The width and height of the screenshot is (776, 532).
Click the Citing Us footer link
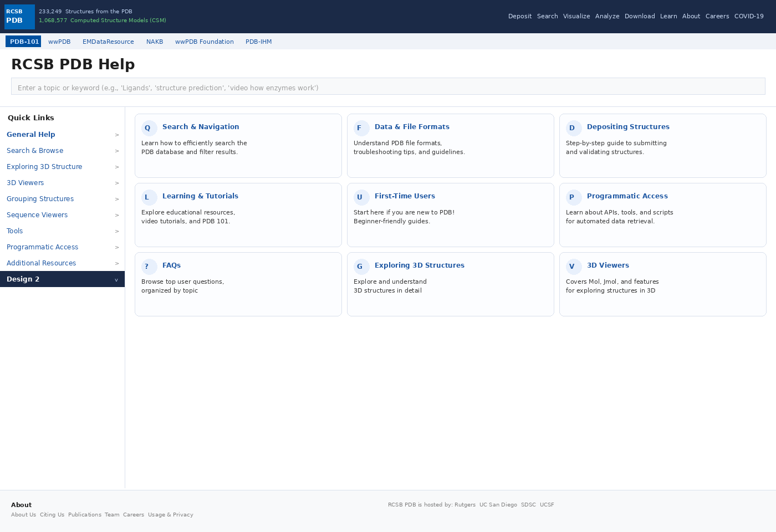point(52,515)
